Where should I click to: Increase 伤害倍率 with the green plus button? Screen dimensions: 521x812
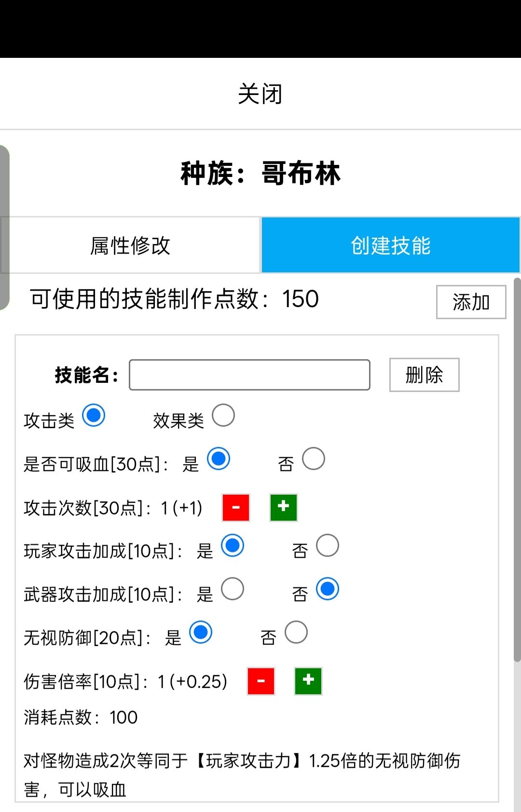307,681
